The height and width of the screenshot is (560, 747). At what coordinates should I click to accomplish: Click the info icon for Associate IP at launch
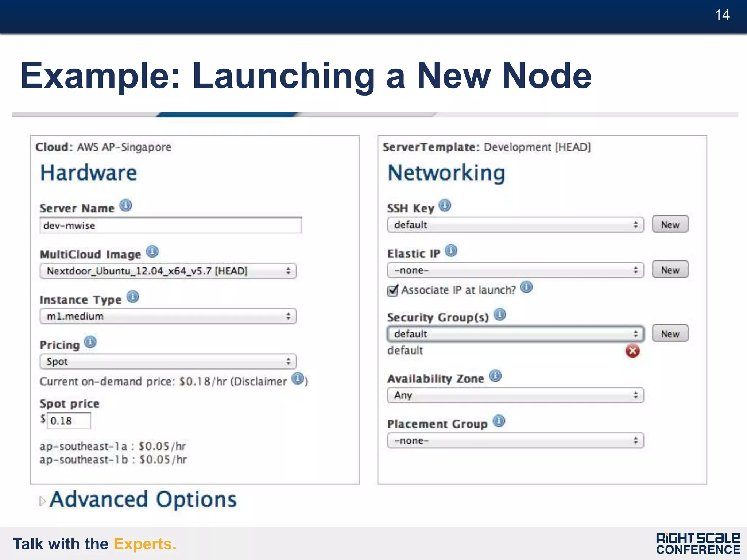pyautogui.click(x=526, y=287)
